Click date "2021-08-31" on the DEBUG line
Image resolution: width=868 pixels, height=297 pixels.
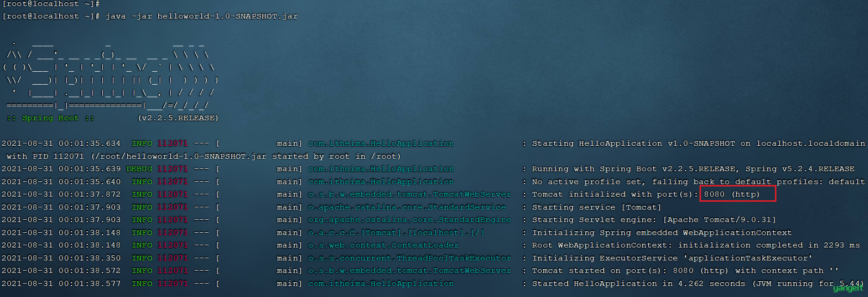pos(27,169)
